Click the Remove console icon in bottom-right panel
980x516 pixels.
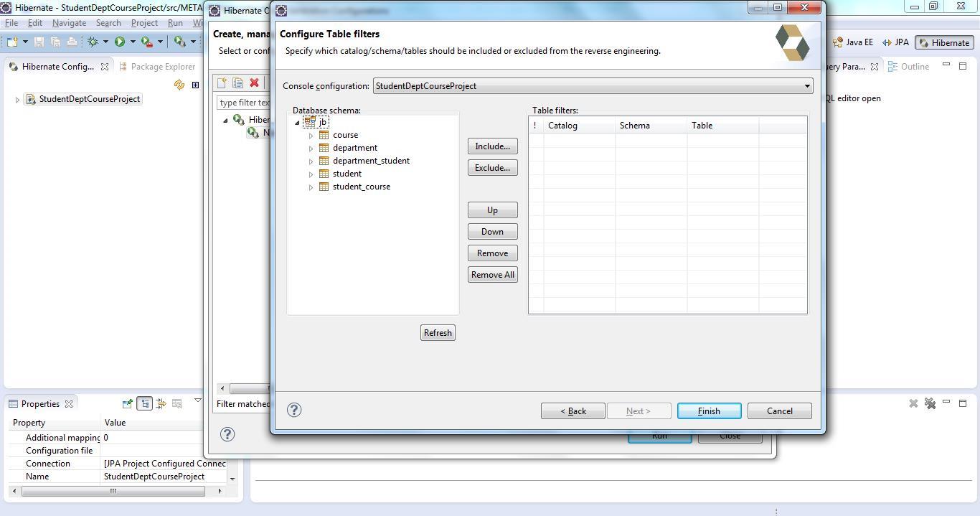point(913,403)
